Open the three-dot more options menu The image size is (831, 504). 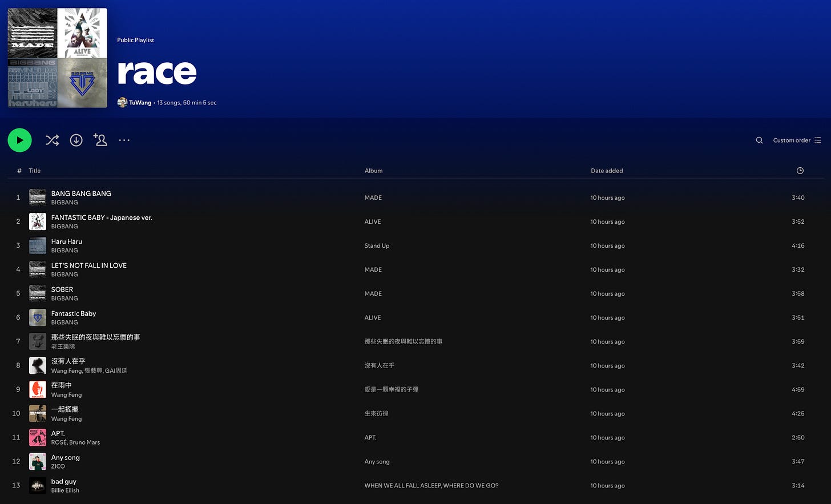pos(124,140)
